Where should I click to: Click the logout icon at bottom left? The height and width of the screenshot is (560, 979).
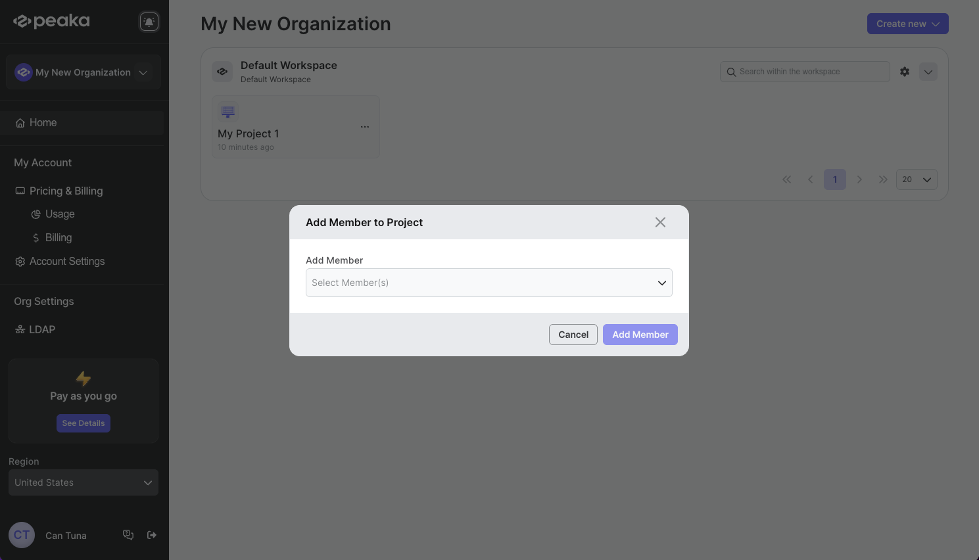point(152,535)
